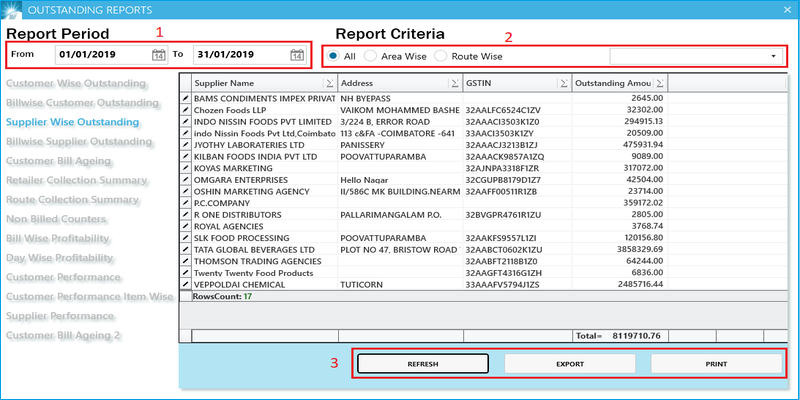Click the edit pencil for BAMS CONDIMENTS row

(x=185, y=98)
